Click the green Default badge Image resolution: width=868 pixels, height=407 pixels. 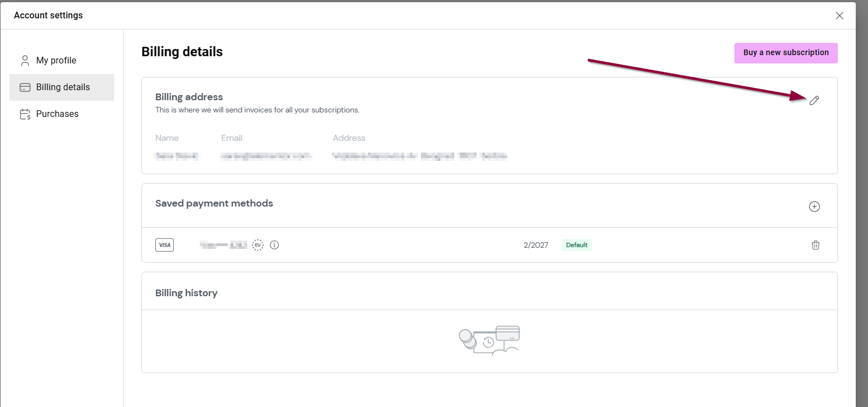pos(576,245)
